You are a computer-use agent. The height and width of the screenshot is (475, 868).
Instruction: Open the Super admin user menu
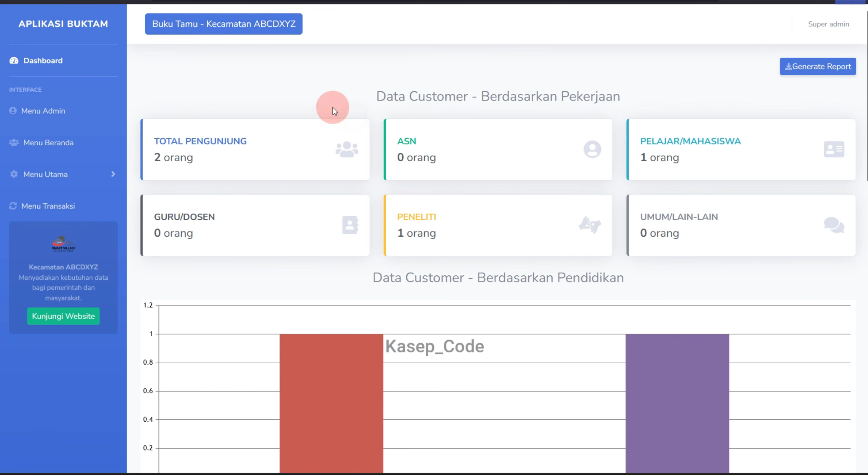coord(828,24)
